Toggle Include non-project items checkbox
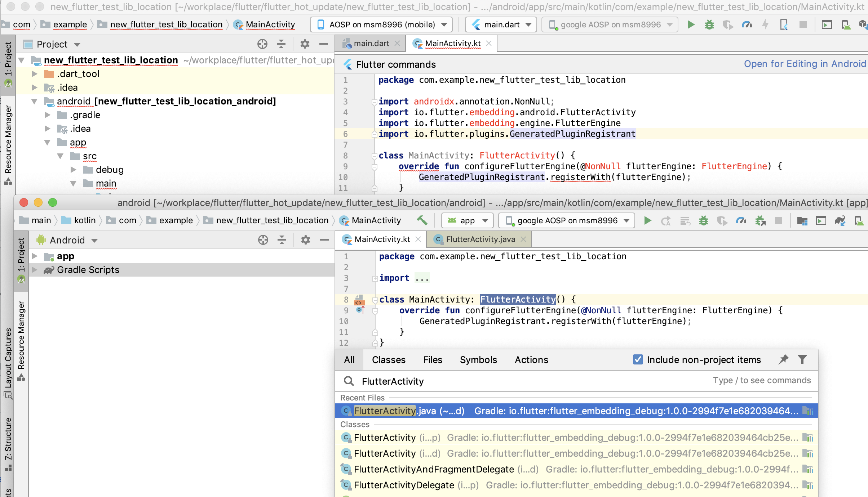868x497 pixels. tap(638, 359)
